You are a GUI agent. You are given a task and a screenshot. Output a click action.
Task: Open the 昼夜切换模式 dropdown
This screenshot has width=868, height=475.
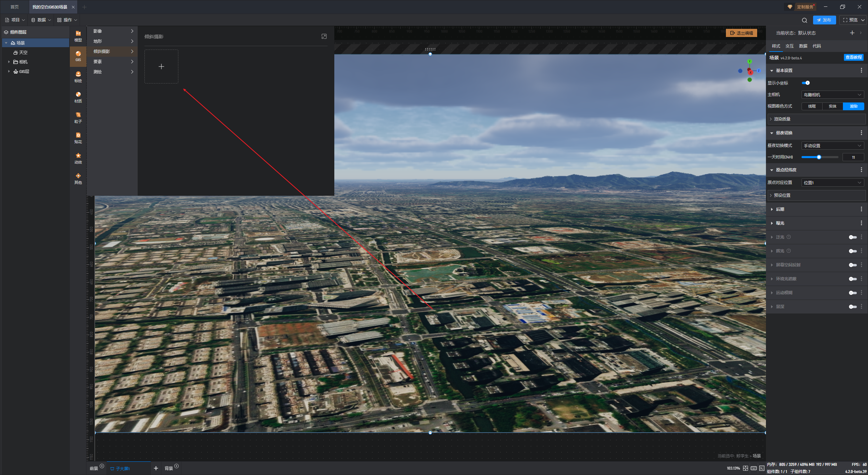(832, 146)
